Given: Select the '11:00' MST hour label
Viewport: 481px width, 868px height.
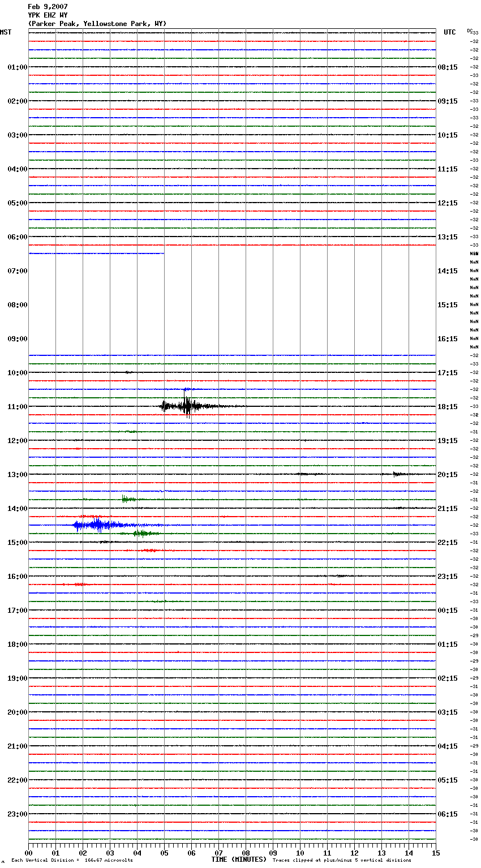Looking at the screenshot, I should 18,407.
